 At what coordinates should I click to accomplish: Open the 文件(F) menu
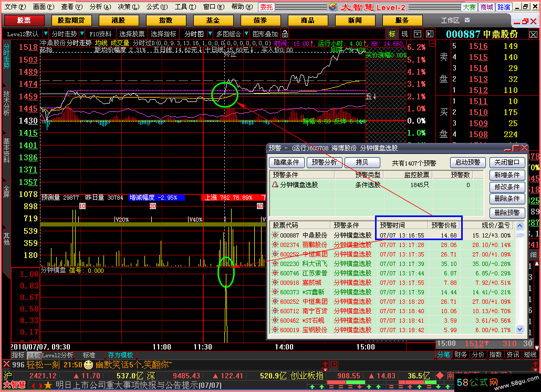coord(15,7)
